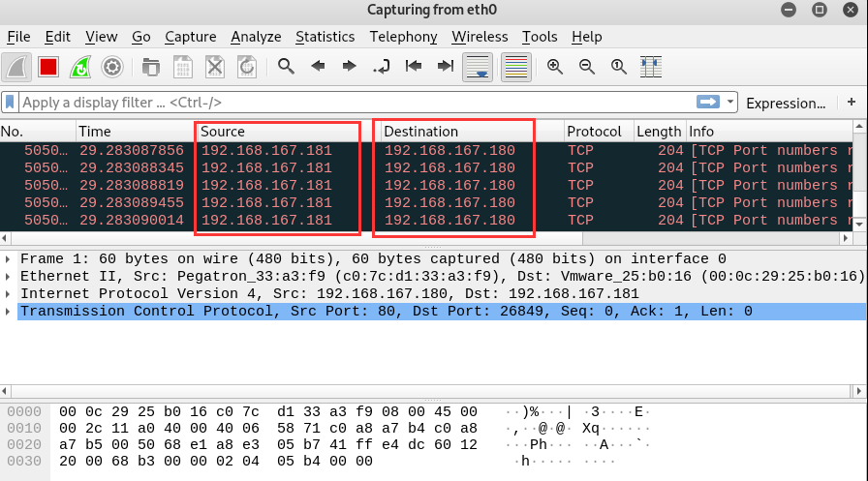
Task: Open the Telephony menu
Action: click(403, 37)
